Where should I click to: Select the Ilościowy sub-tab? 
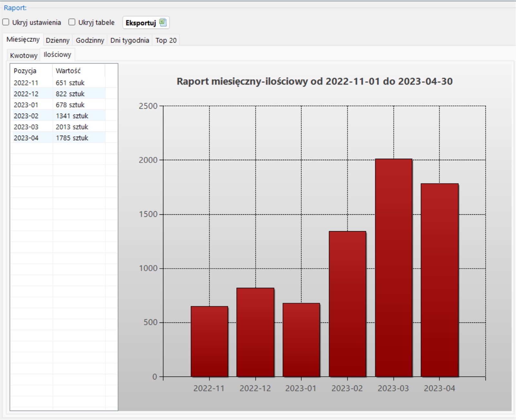(57, 55)
